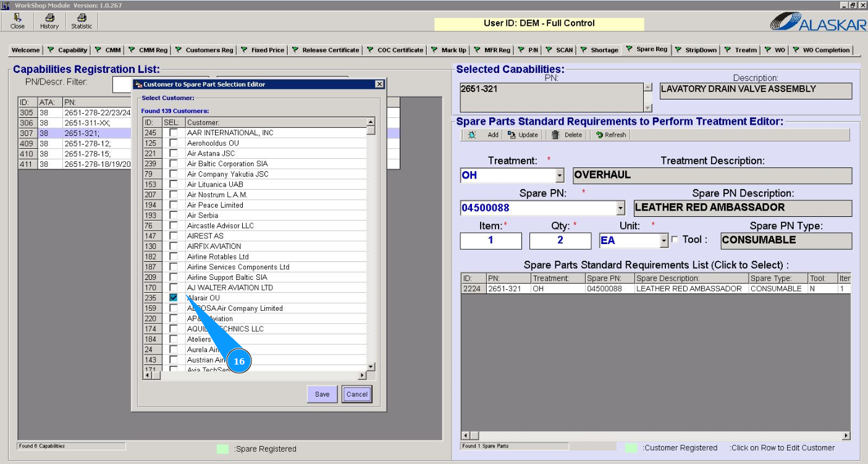Open the Statistic toolbar icon
This screenshot has width=868, height=464.
click(82, 22)
